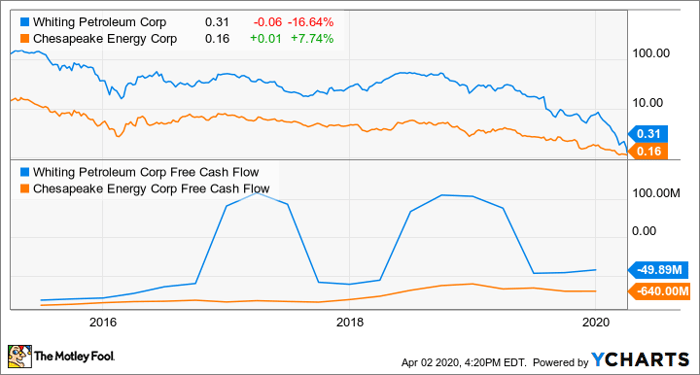Click the blue Whiting Petroleum Corp legend swatch

[x=25, y=22]
